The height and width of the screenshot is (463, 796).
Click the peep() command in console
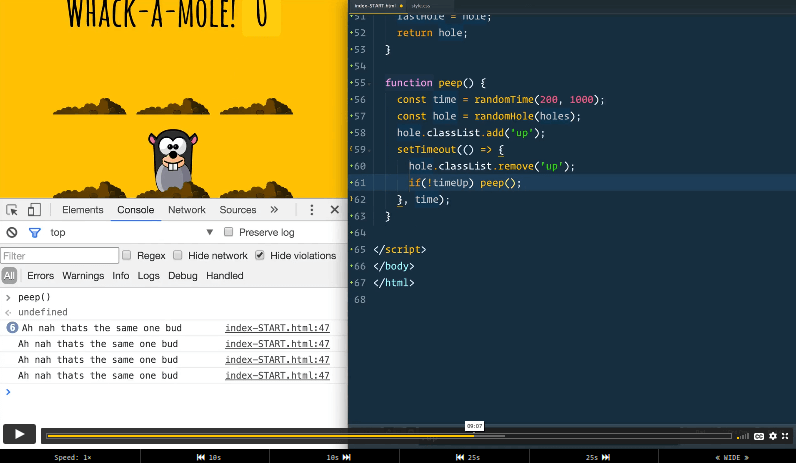pyautogui.click(x=34, y=297)
